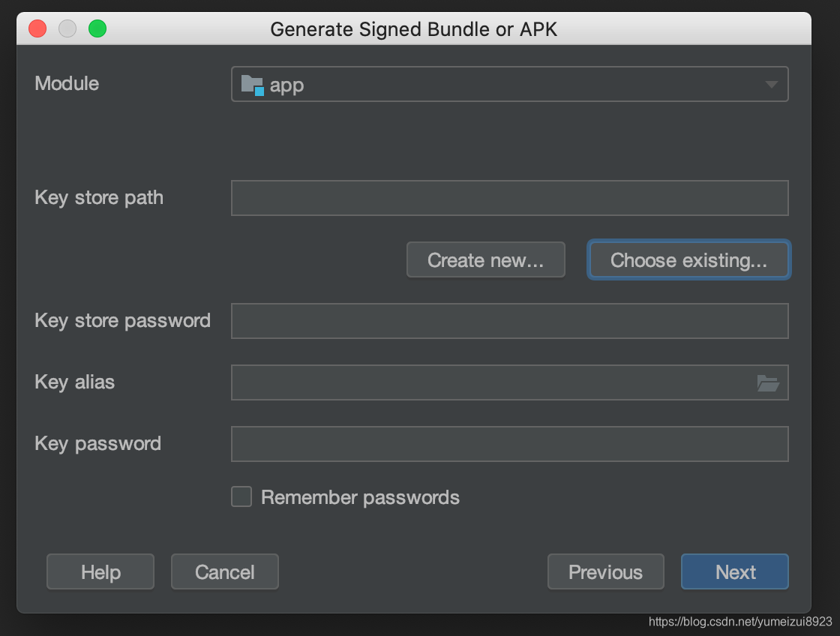Click Create new... key store button

(x=485, y=260)
